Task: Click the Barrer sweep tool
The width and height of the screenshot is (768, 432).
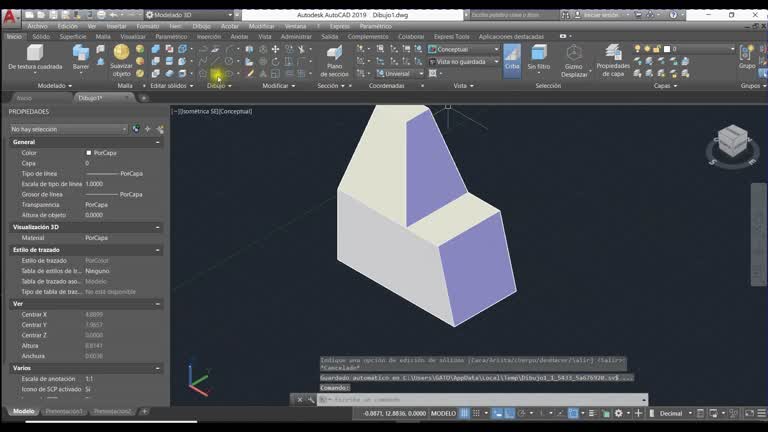Action: pyautogui.click(x=81, y=56)
